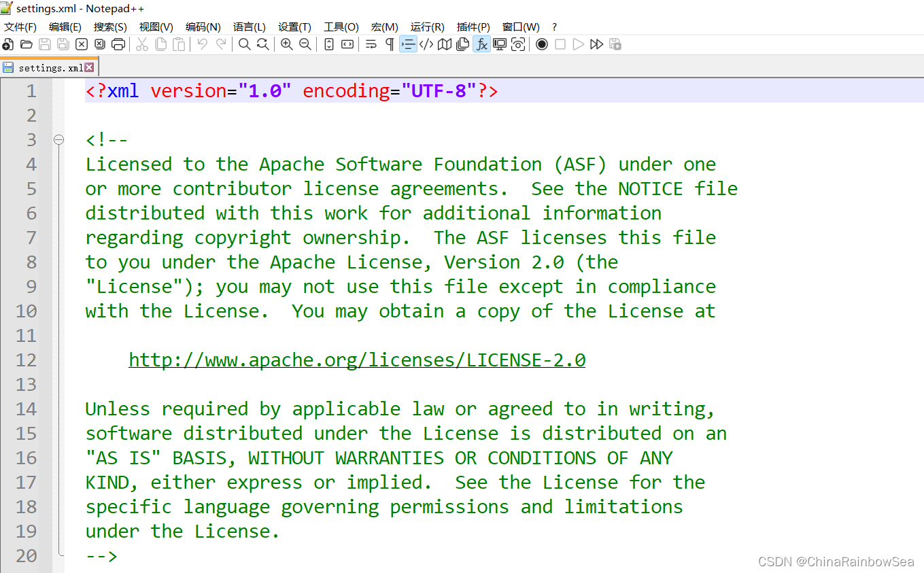Viewport: 924px width, 573px height.
Task: Close the settings.xml tab with red X
Action: click(x=89, y=67)
